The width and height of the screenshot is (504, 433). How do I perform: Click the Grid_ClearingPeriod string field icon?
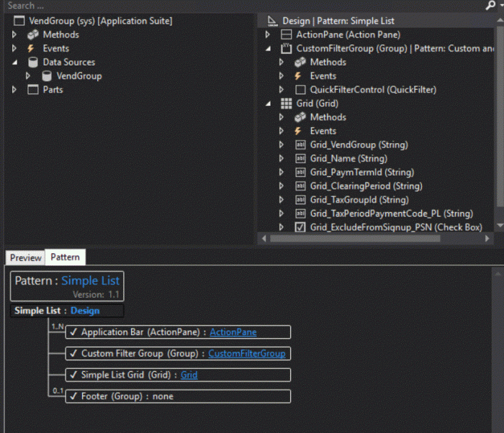[x=300, y=186]
